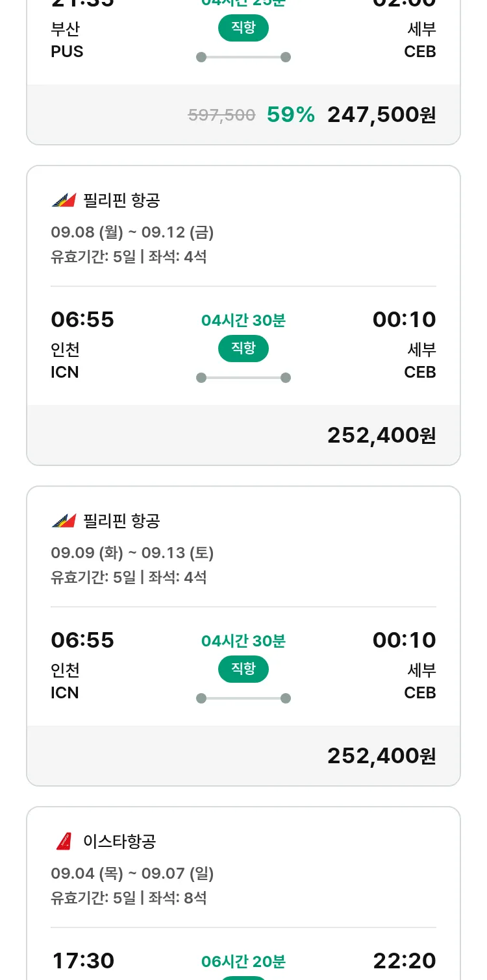Click the red Eastar Jet logo
Image resolution: width=487 pixels, height=980 pixels.
[x=64, y=841]
